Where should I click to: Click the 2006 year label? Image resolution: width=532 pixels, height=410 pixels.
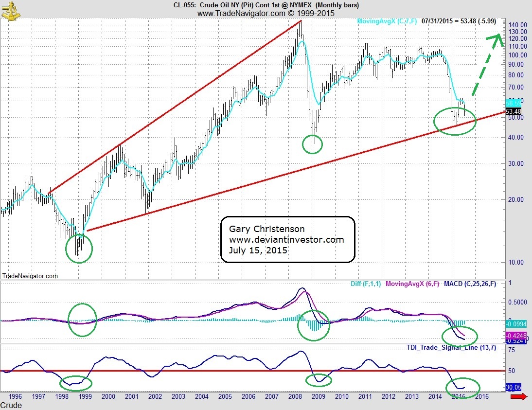pos(248,396)
